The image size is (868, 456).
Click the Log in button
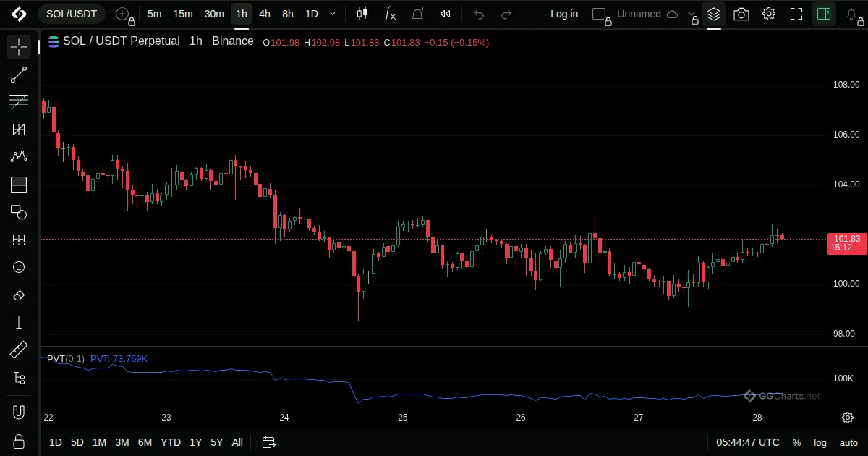point(564,14)
